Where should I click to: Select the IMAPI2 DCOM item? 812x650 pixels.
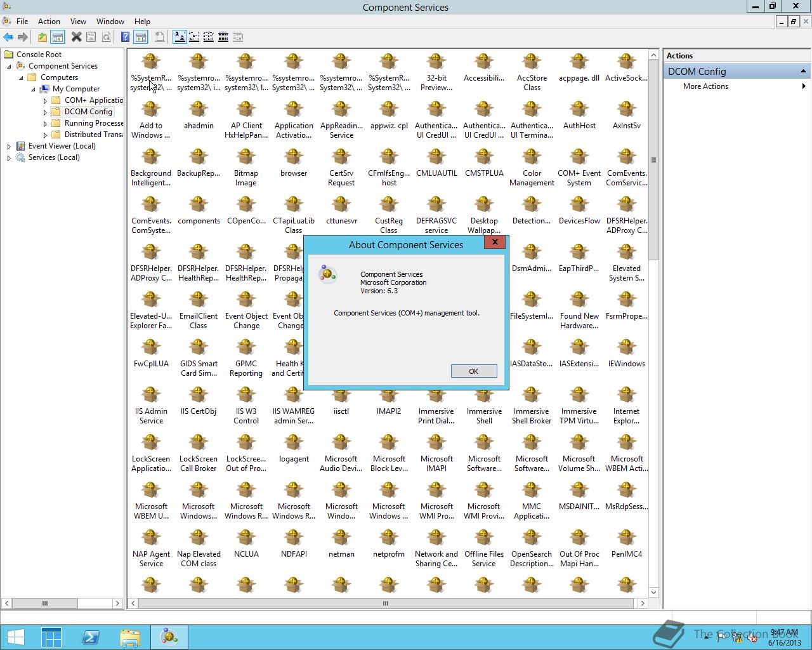(x=389, y=402)
